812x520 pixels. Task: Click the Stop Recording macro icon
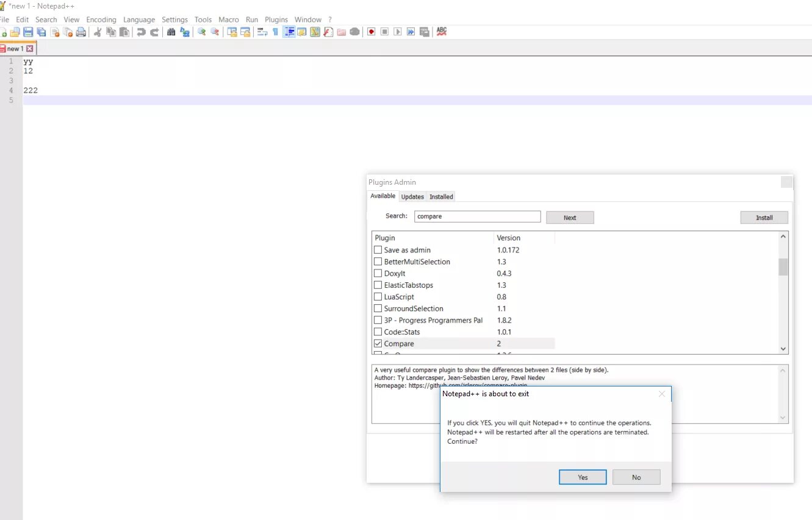coord(384,32)
